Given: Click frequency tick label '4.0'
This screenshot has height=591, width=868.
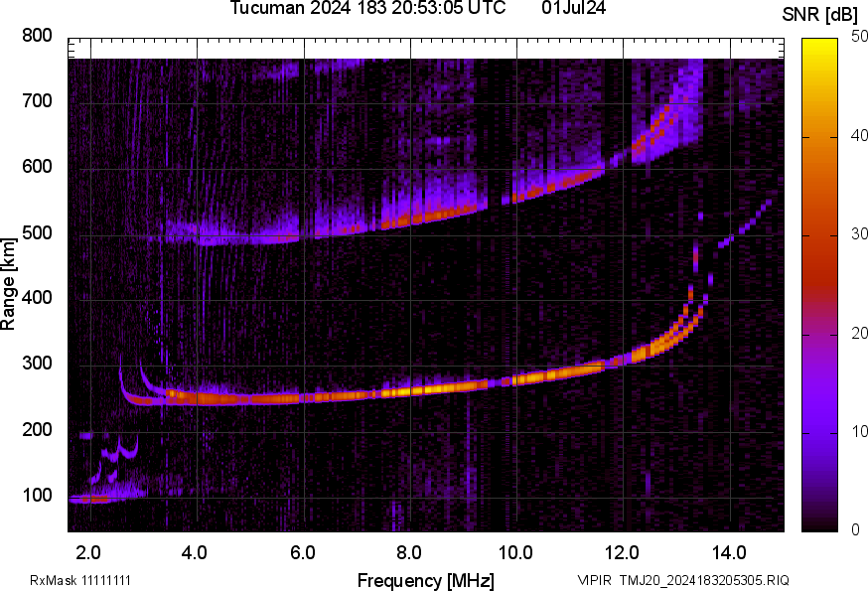Looking at the screenshot, I should [195, 552].
